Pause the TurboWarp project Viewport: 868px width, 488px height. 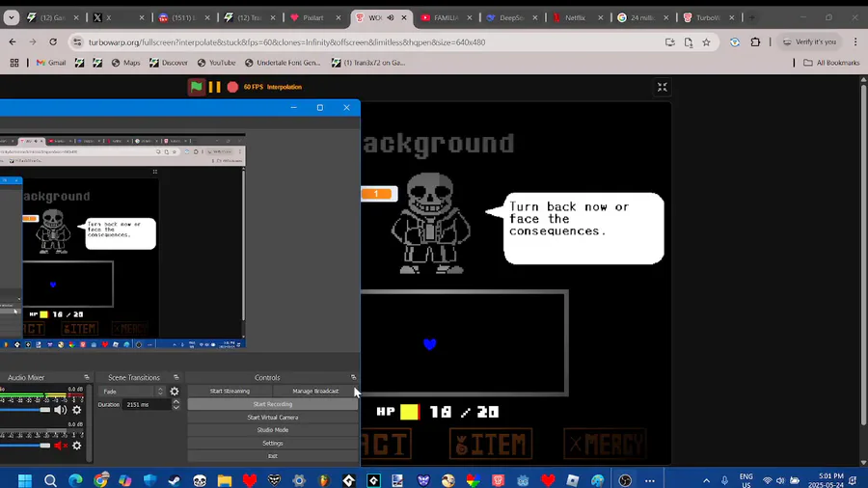pyautogui.click(x=215, y=87)
